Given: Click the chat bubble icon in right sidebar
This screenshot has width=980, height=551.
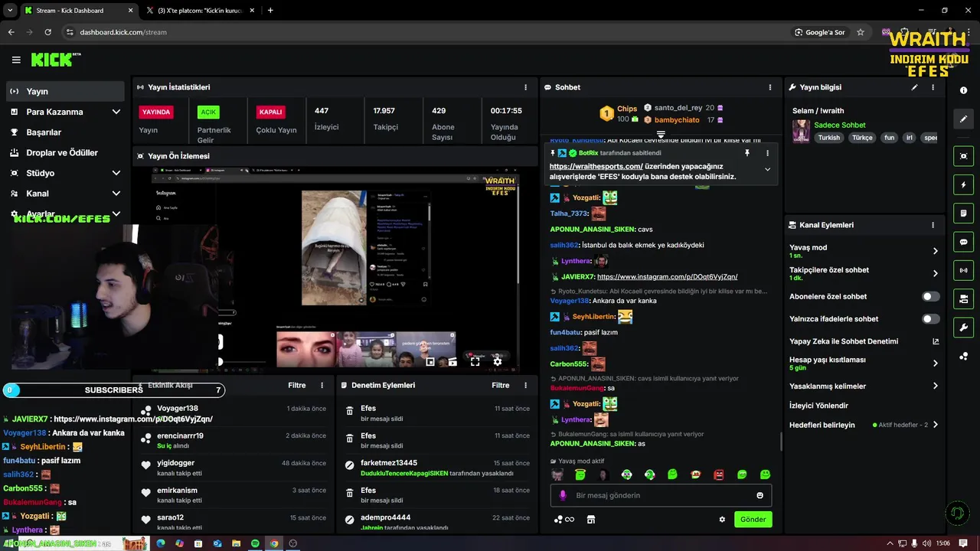Looking at the screenshot, I should point(963,242).
